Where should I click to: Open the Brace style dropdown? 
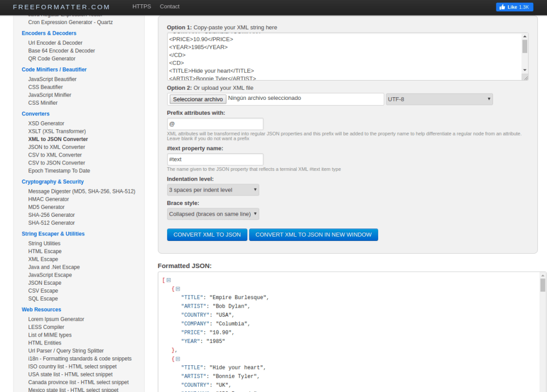pyautogui.click(x=213, y=214)
